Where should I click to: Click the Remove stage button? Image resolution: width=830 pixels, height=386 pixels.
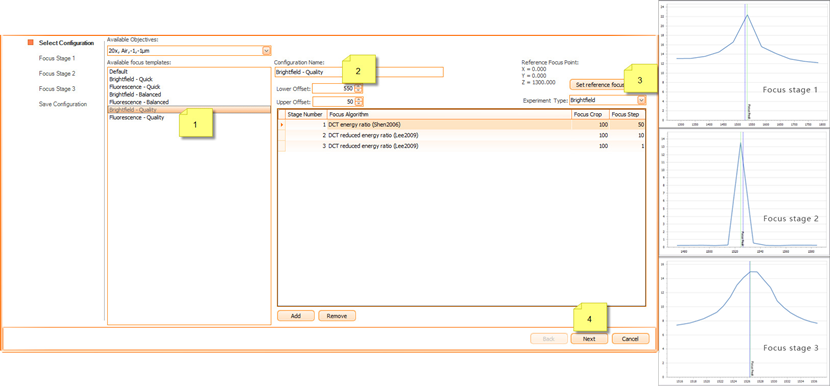point(337,316)
